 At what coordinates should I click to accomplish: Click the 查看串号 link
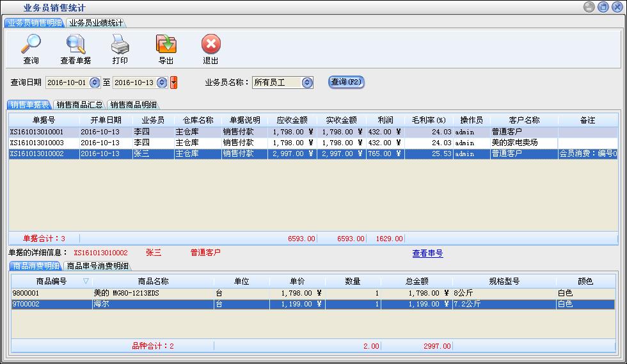pyautogui.click(x=427, y=253)
